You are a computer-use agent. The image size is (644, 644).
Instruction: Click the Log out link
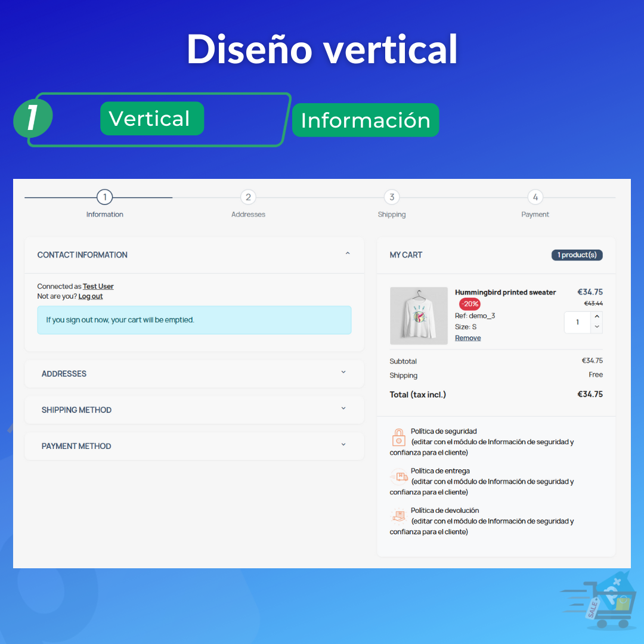pos(90,296)
